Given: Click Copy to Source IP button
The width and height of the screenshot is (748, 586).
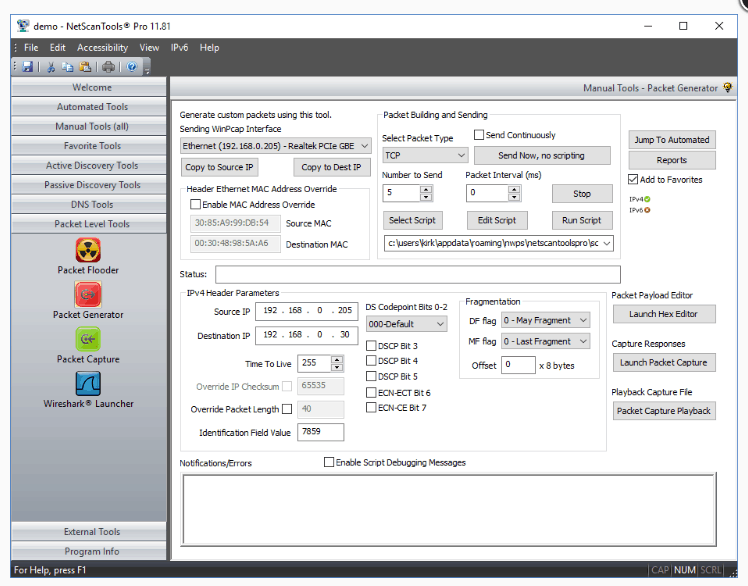Looking at the screenshot, I should click(219, 167).
